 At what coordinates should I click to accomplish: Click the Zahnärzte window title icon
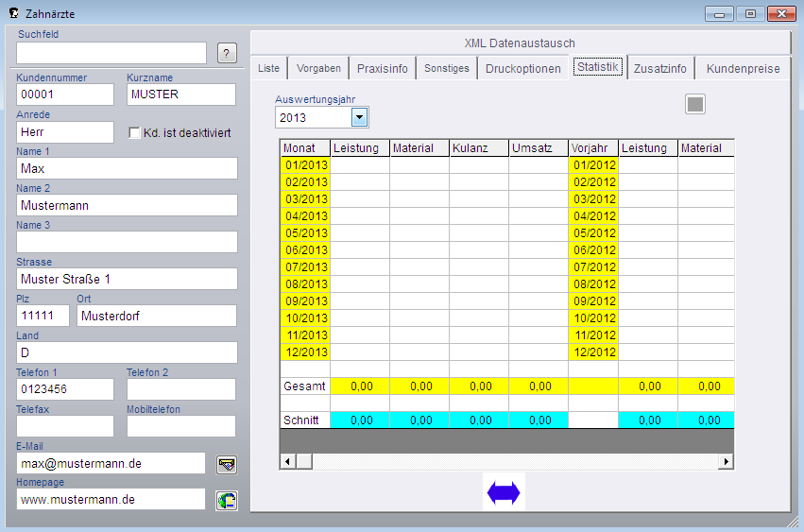[14, 13]
